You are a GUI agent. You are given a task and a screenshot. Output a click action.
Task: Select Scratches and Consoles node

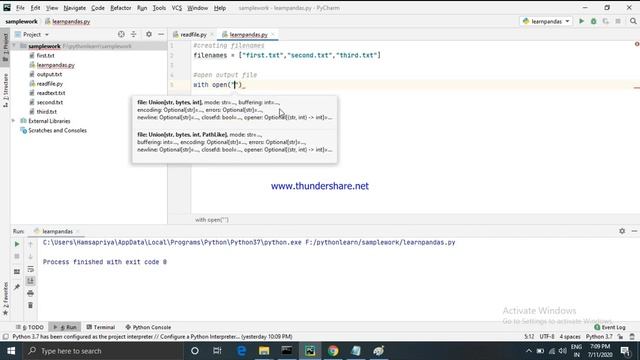pyautogui.click(x=57, y=130)
